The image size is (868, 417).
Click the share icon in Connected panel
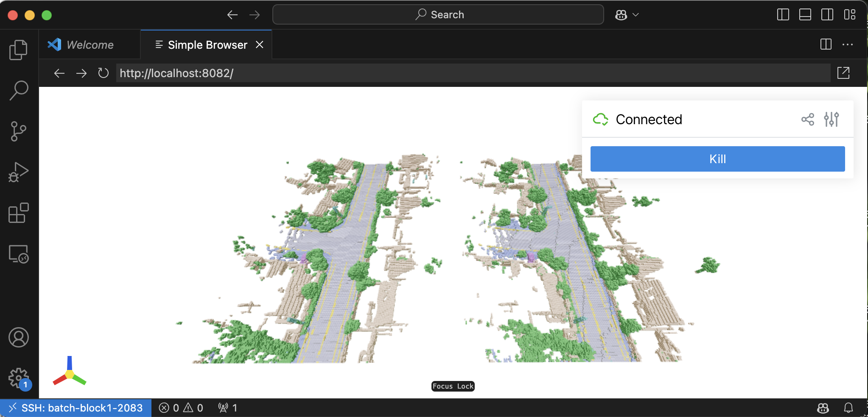pyautogui.click(x=808, y=120)
